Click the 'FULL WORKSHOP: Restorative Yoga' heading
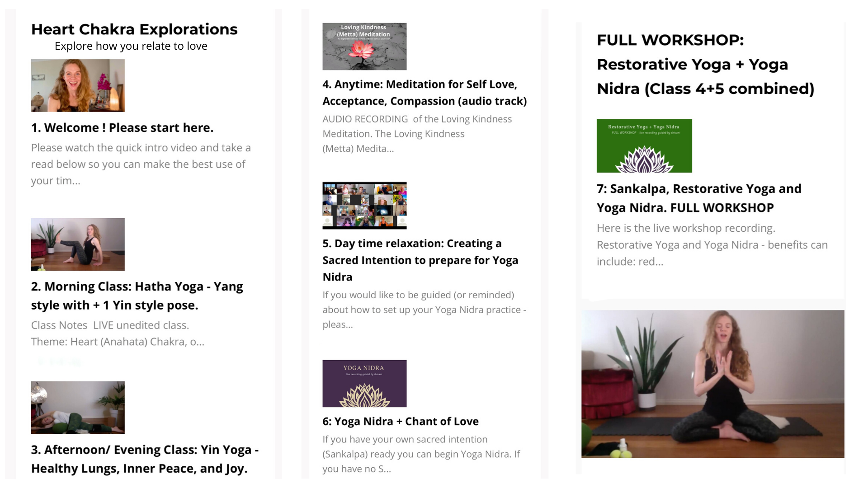 coord(705,64)
